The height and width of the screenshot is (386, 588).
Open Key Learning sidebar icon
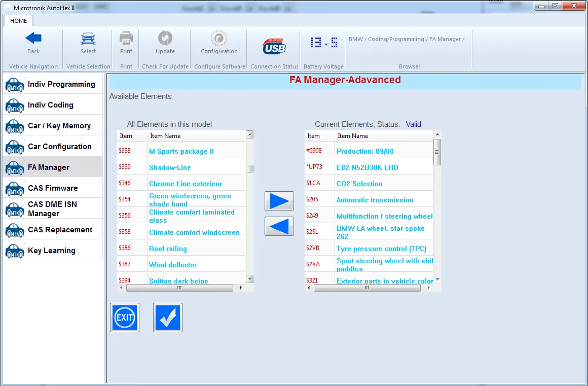15,252
